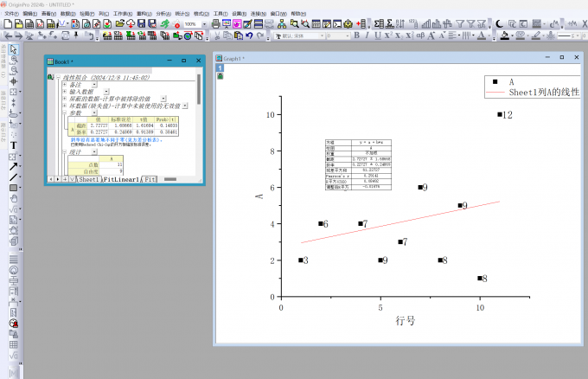Screen dimensions: 588x379
Task: Select the pan hand tool
Action: pyautogui.click(x=14, y=198)
